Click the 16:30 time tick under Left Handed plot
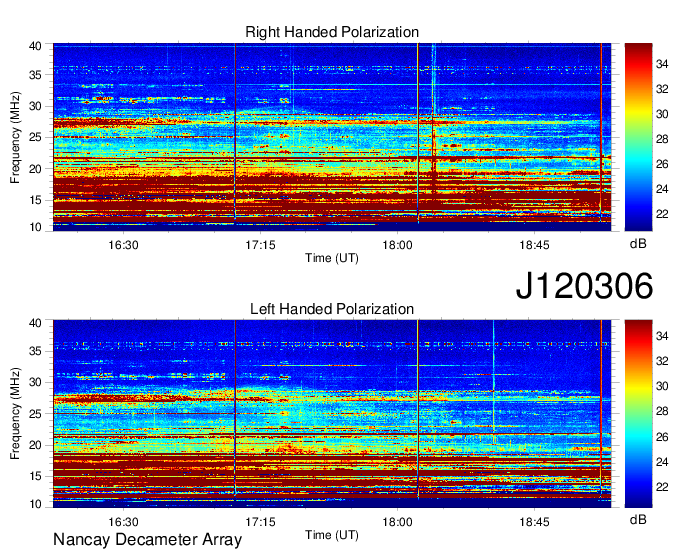The height and width of the screenshot is (552, 680). [x=123, y=522]
